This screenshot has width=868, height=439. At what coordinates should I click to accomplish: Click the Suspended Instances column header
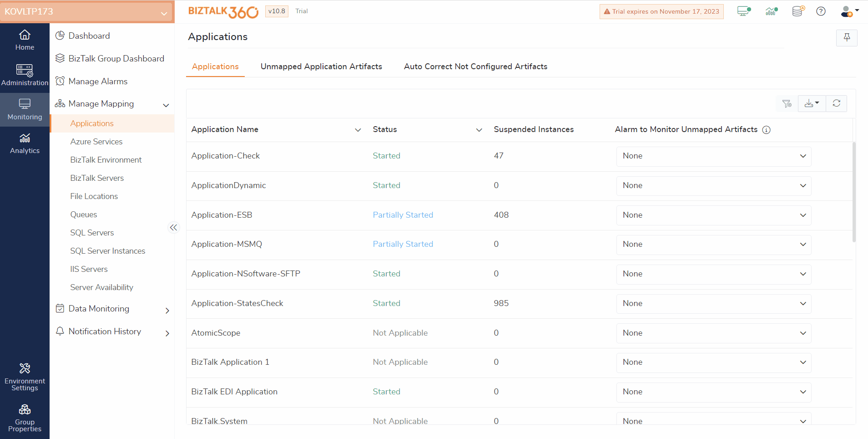coord(534,129)
